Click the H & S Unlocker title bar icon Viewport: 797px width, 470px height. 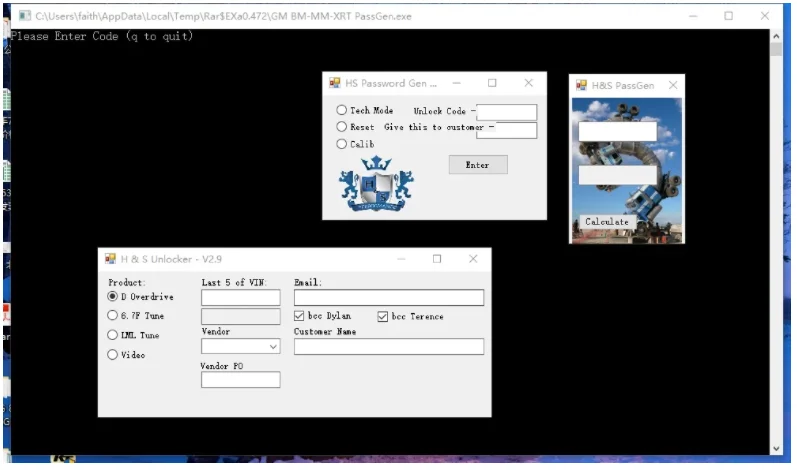(x=110, y=259)
